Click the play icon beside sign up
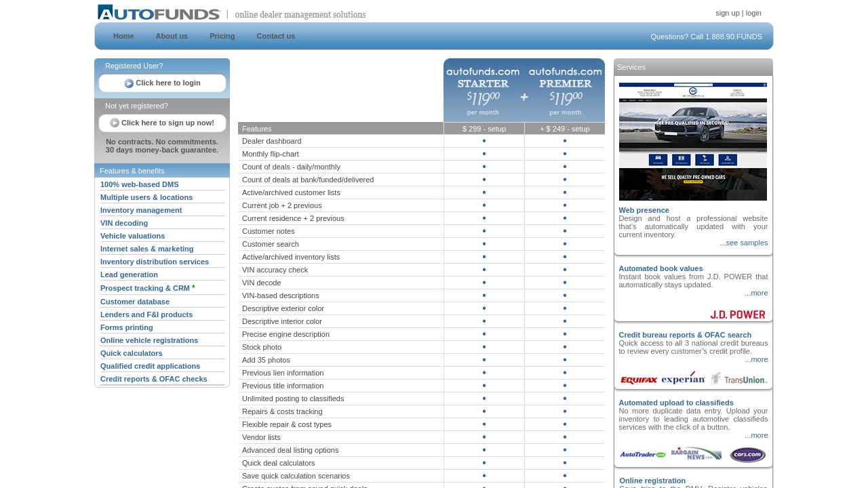The width and height of the screenshot is (868, 488). [x=115, y=123]
